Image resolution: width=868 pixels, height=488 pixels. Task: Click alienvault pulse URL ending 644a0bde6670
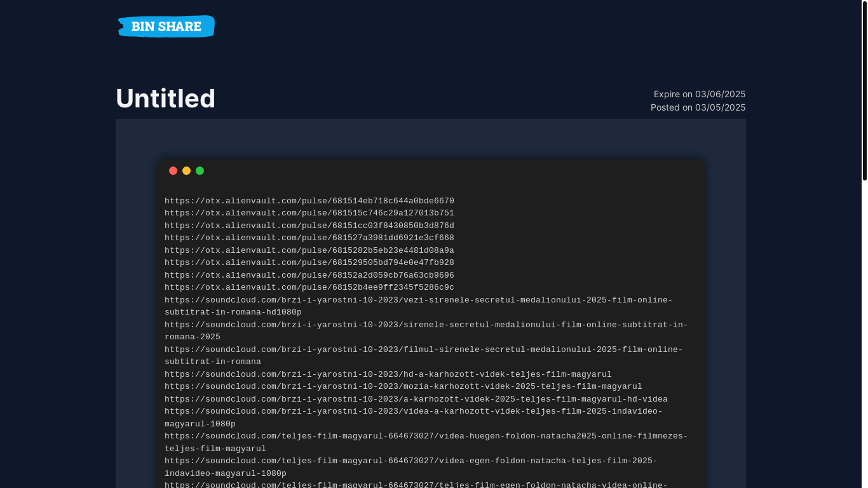coord(309,201)
